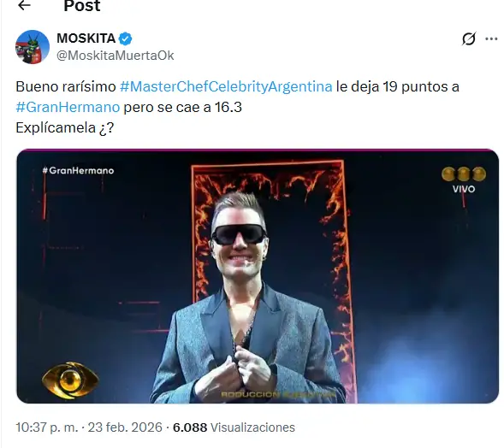Image resolution: width=504 pixels, height=448 pixels.
Task: Click the man's sunglasses in the photo
Action: click(x=240, y=234)
